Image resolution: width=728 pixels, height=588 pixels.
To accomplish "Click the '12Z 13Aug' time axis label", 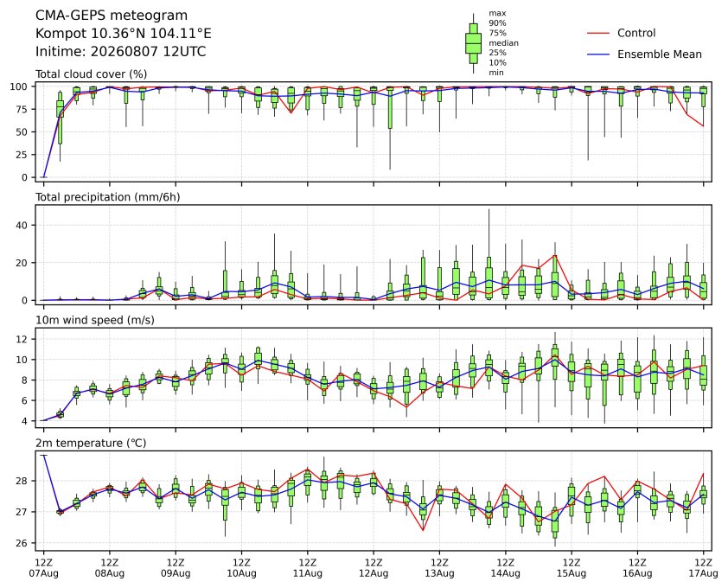I will (x=439, y=568).
